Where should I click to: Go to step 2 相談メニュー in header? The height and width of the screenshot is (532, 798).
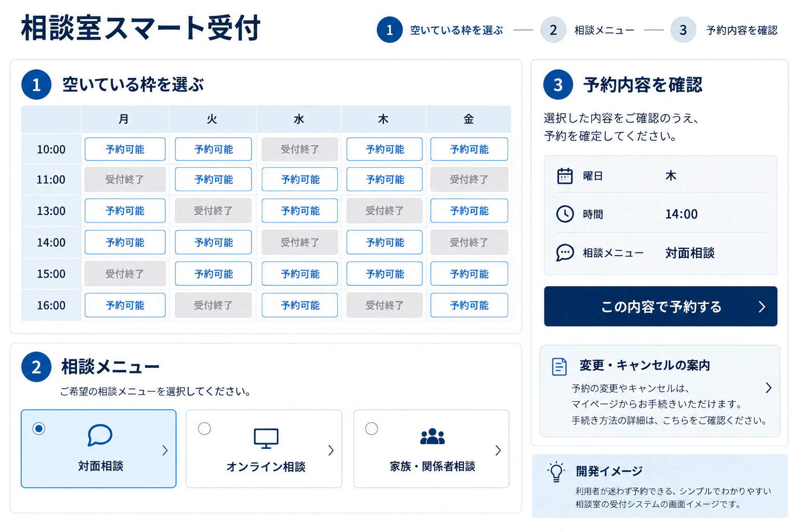click(588, 30)
